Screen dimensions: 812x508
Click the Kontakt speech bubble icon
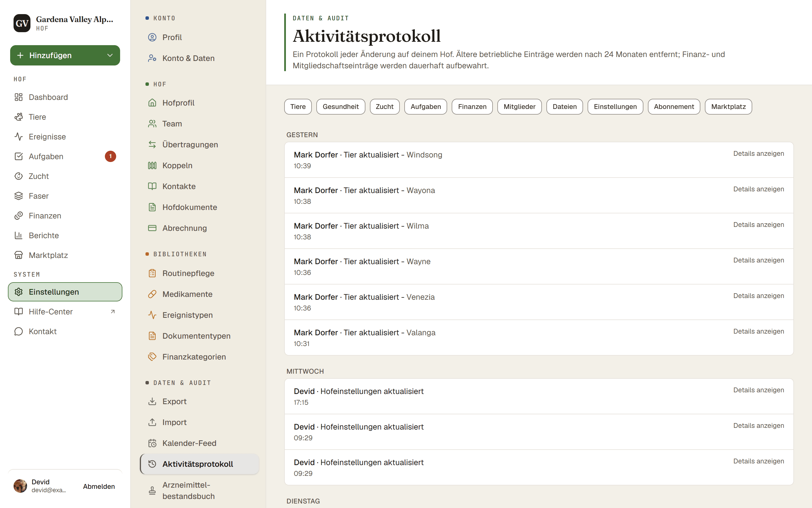(18, 332)
